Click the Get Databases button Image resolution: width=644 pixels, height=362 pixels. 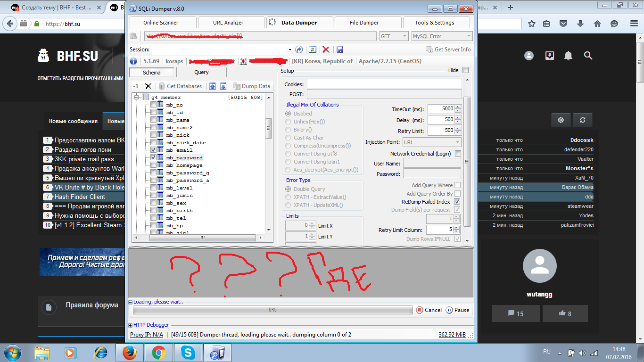click(180, 86)
